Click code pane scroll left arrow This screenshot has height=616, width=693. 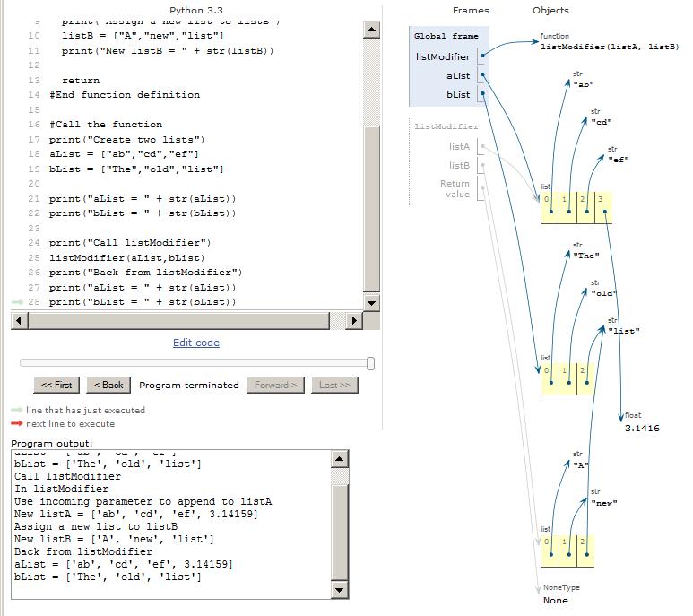pos(19,320)
